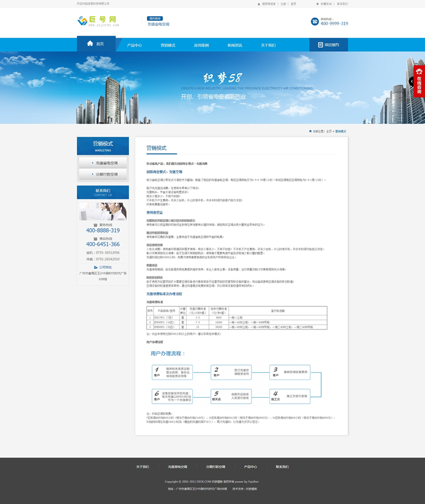Image resolution: width=425 pixels, height=504 pixels.
Task: Select 关于我们 in the navigation bar
Action: 268,45
